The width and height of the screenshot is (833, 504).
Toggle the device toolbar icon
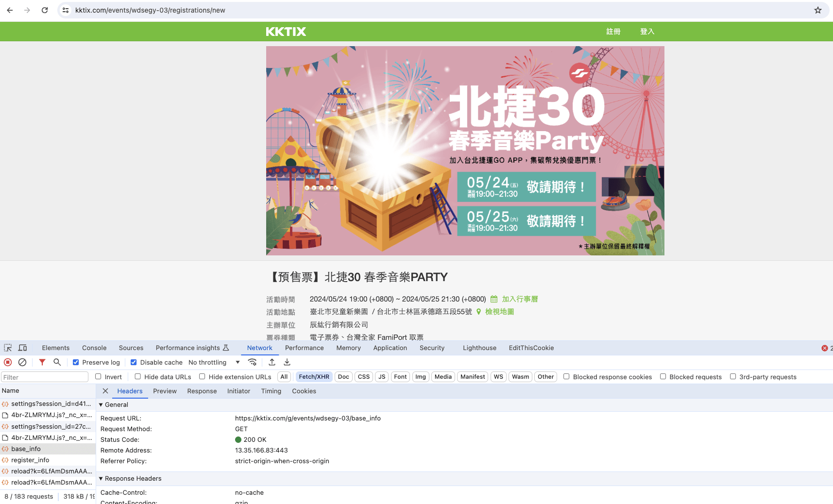pyautogui.click(x=22, y=348)
